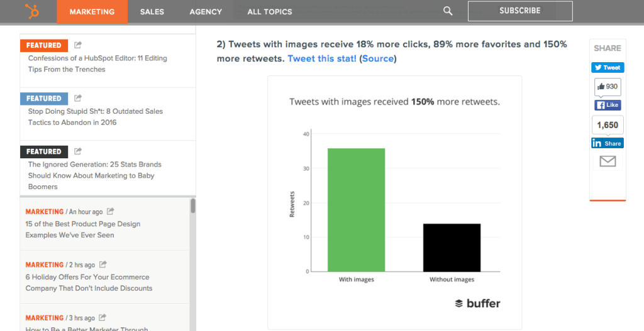Go to the Agency section
The height and width of the screenshot is (331, 644).
(x=206, y=12)
